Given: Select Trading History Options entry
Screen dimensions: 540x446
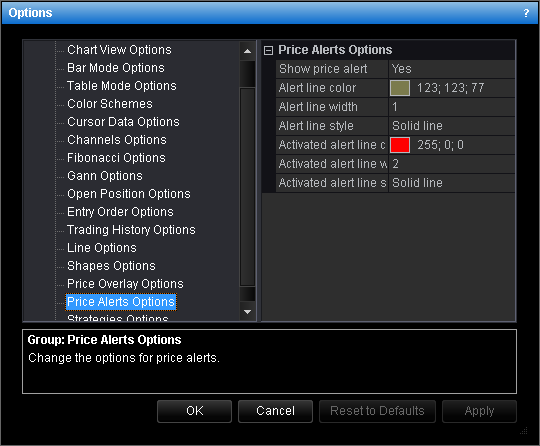Looking at the screenshot, I should click(131, 230).
